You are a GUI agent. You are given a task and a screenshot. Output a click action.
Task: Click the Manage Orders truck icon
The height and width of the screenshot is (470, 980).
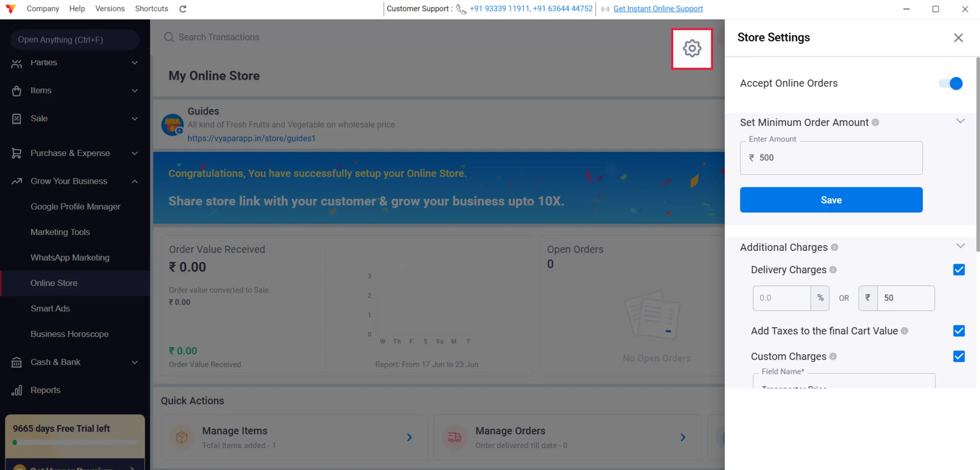(x=454, y=437)
